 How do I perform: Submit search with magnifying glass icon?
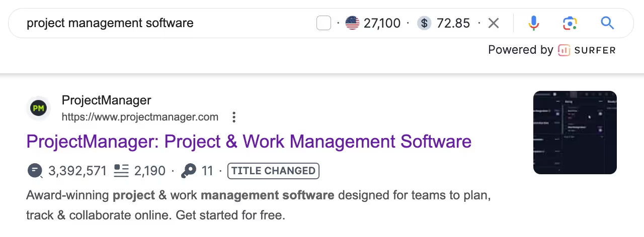(607, 23)
